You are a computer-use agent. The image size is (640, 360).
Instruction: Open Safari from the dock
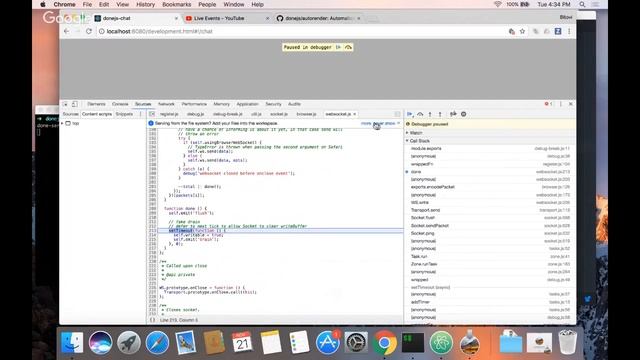coord(157,342)
